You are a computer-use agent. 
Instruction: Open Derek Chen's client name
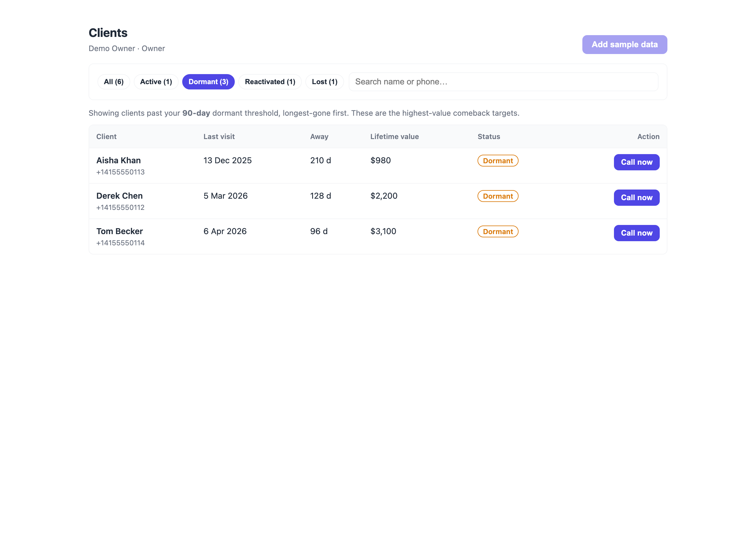click(x=119, y=195)
